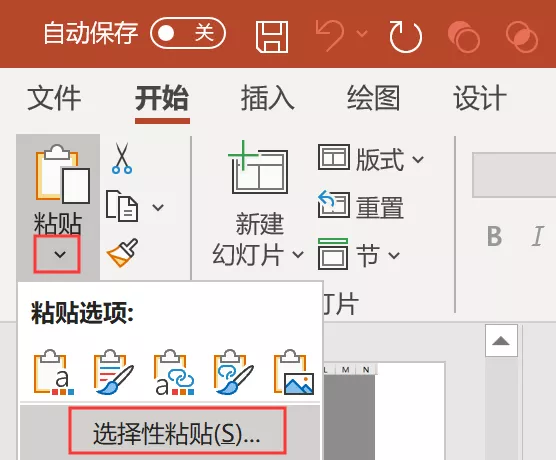Click the large Paste clipboard icon
The width and height of the screenshot is (556, 460).
point(62,174)
